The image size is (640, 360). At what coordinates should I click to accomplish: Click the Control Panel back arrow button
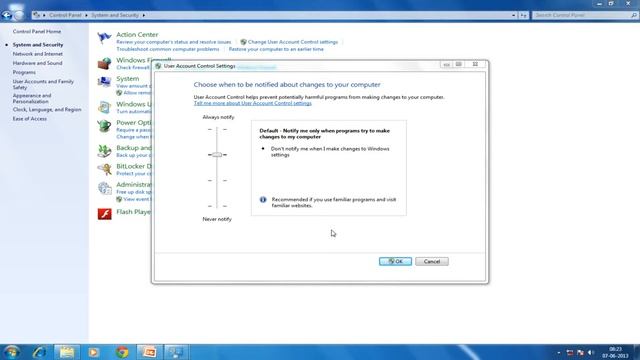(7, 16)
